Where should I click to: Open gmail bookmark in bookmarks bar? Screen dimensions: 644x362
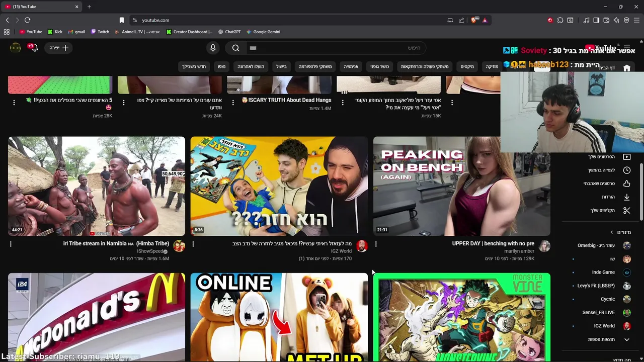click(76, 32)
